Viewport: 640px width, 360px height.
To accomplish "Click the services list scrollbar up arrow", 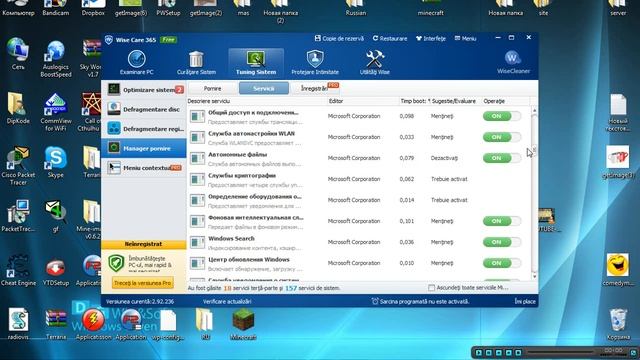I will tap(534, 110).
